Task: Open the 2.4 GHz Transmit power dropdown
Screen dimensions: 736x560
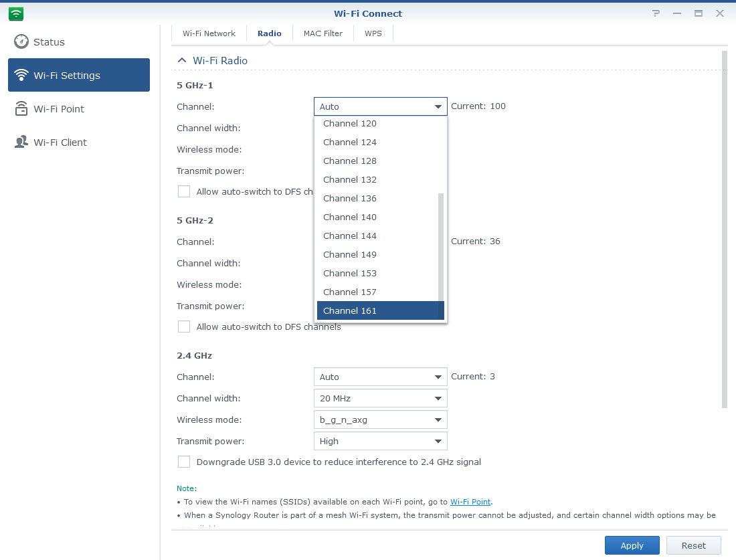Action: 380,441
